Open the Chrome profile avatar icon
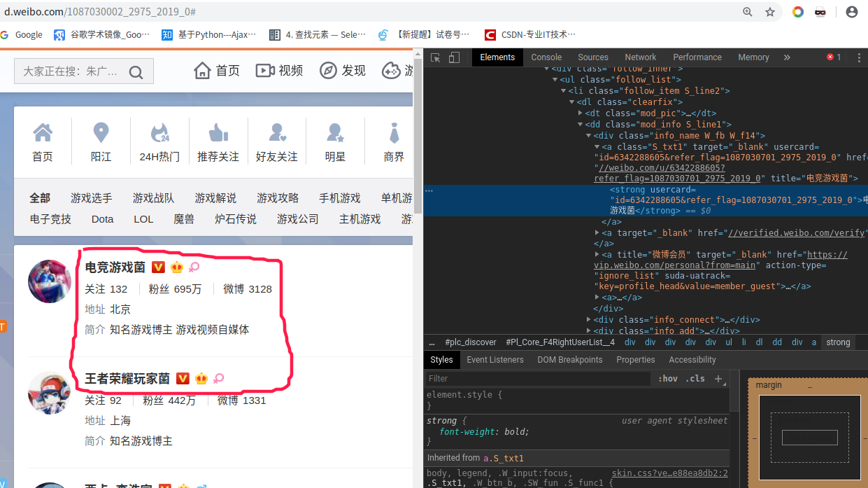The width and height of the screenshot is (868, 488). [851, 12]
